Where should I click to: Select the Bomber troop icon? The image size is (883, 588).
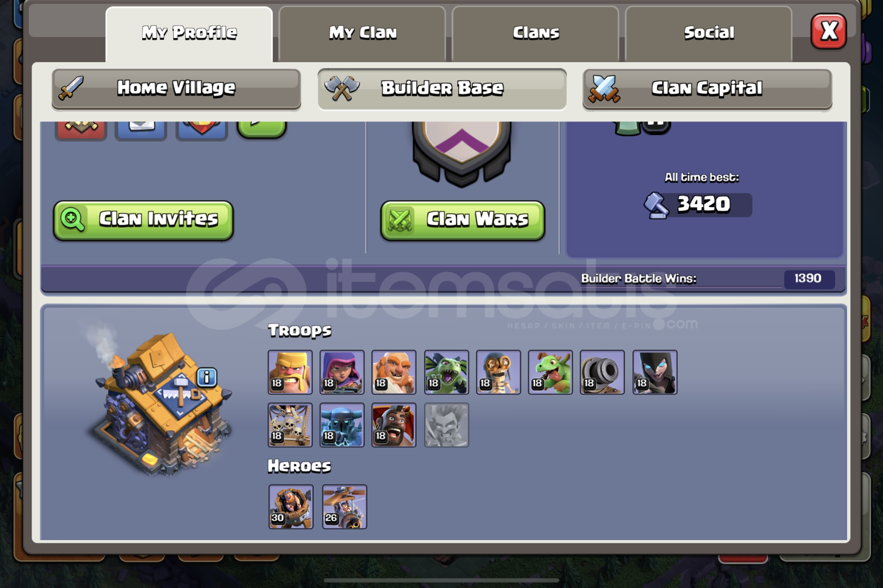[498, 372]
